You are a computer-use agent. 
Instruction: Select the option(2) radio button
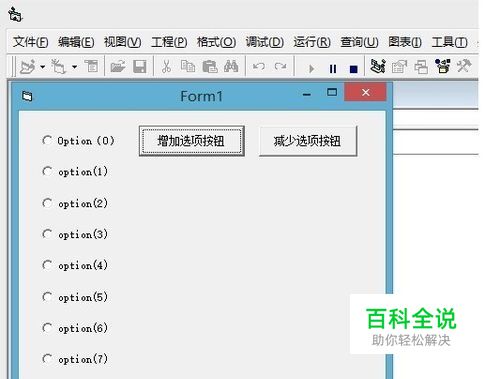tap(47, 203)
